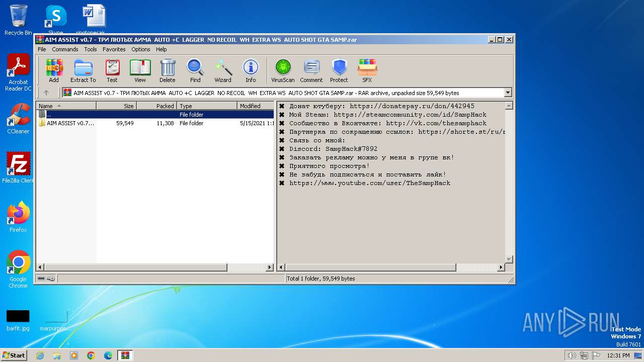Open Acrobat Reader DC desktop icon

(x=18, y=73)
